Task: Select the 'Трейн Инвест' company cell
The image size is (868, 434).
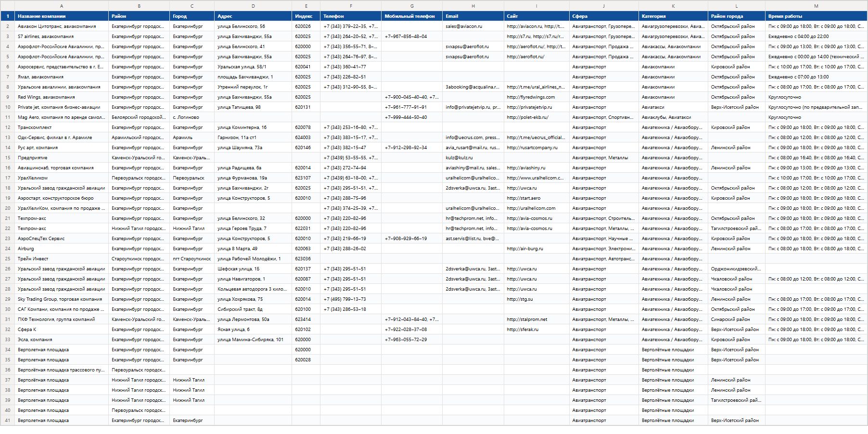Action: (62, 259)
